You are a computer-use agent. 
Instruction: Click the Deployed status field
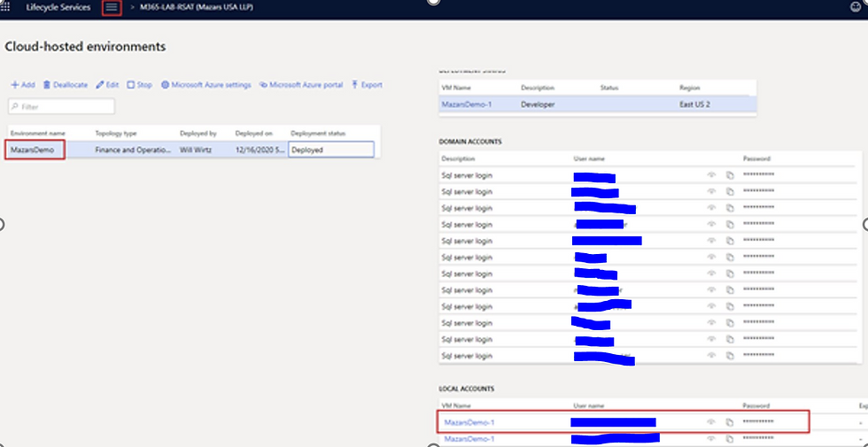tap(331, 150)
